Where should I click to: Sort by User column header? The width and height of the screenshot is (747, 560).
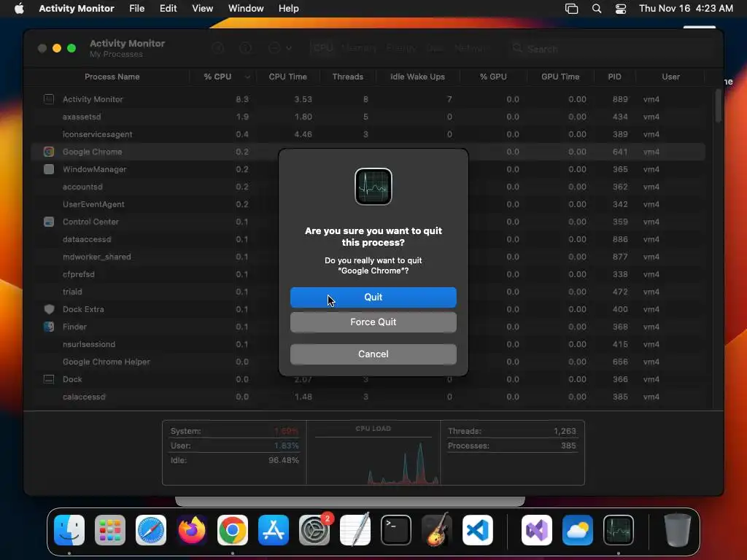point(670,77)
